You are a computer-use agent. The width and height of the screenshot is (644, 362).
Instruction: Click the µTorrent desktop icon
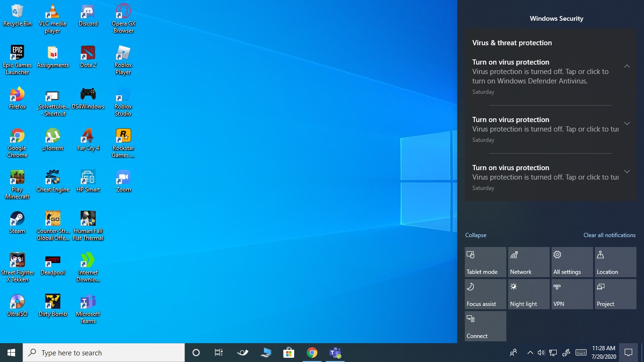(x=53, y=140)
